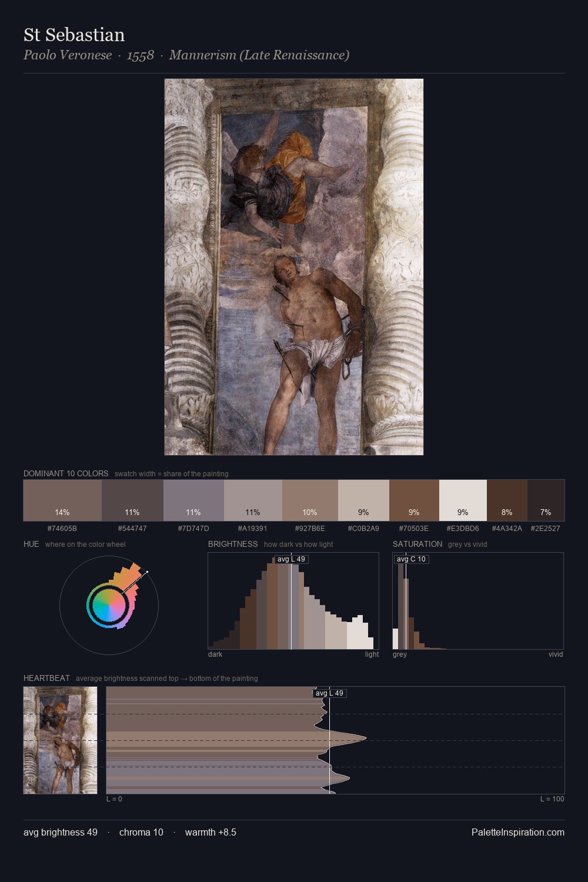Click the avg brightness 49 footer stat
Image resolution: width=588 pixels, height=882 pixels.
[x=61, y=832]
